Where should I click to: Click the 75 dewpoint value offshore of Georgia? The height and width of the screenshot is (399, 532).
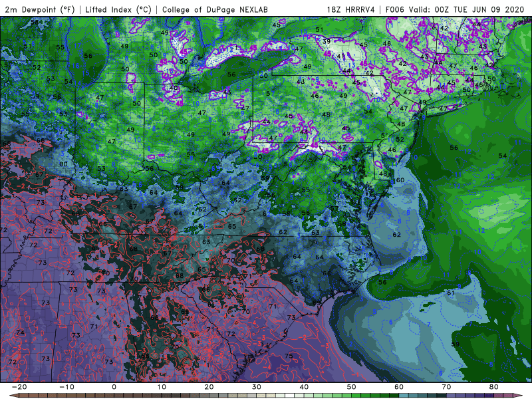[x=289, y=356]
